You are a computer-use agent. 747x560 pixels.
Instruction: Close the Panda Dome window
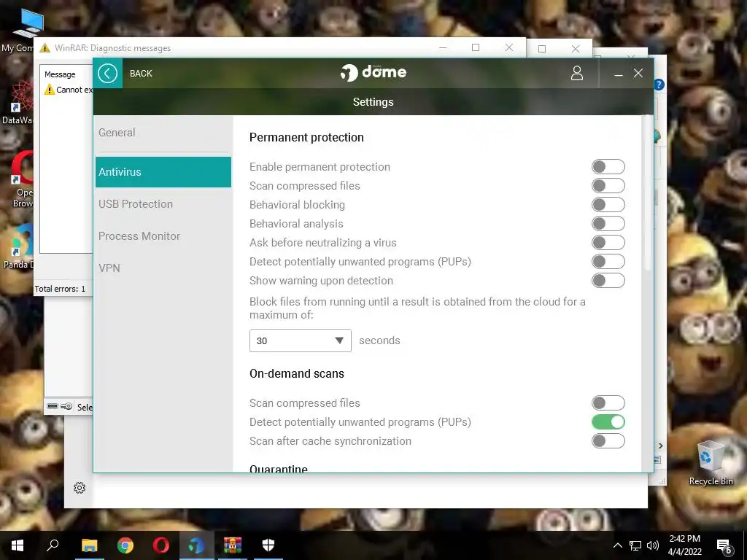point(638,73)
